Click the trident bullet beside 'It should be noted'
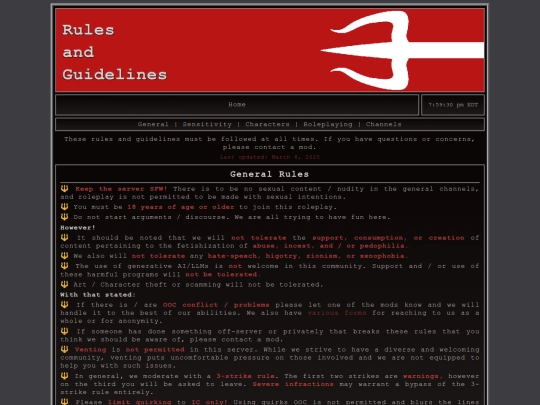 pyautogui.click(x=64, y=237)
